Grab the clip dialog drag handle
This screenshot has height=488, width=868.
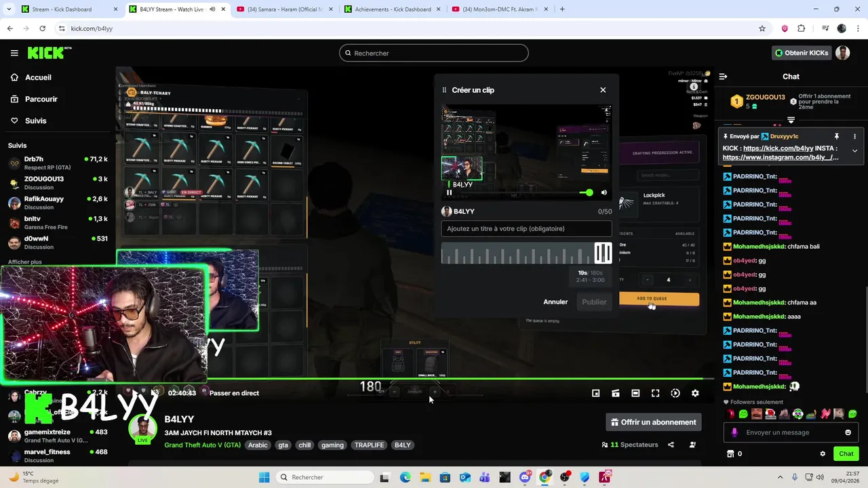click(x=444, y=90)
